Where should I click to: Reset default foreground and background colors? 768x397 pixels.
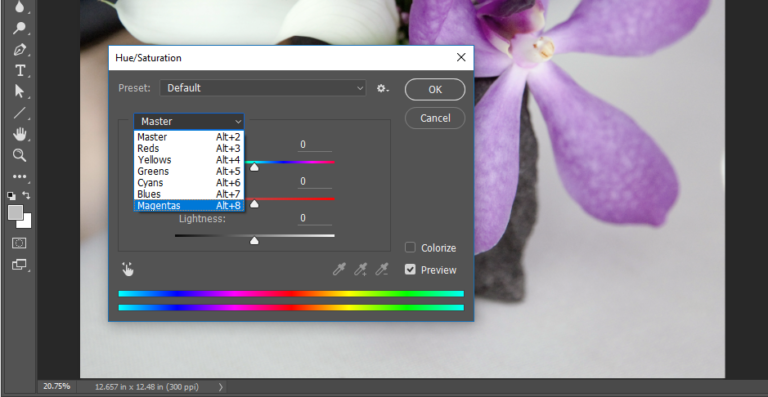click(x=11, y=196)
